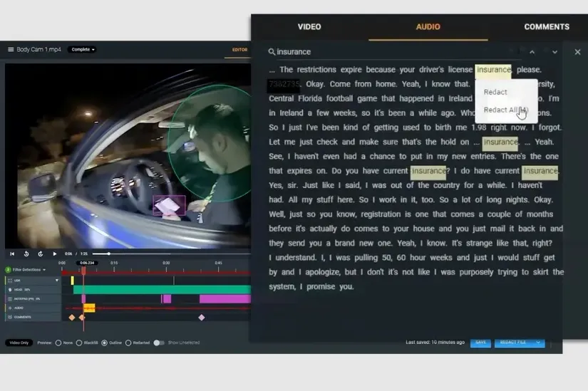Close the transcript panel with the X

click(x=577, y=52)
